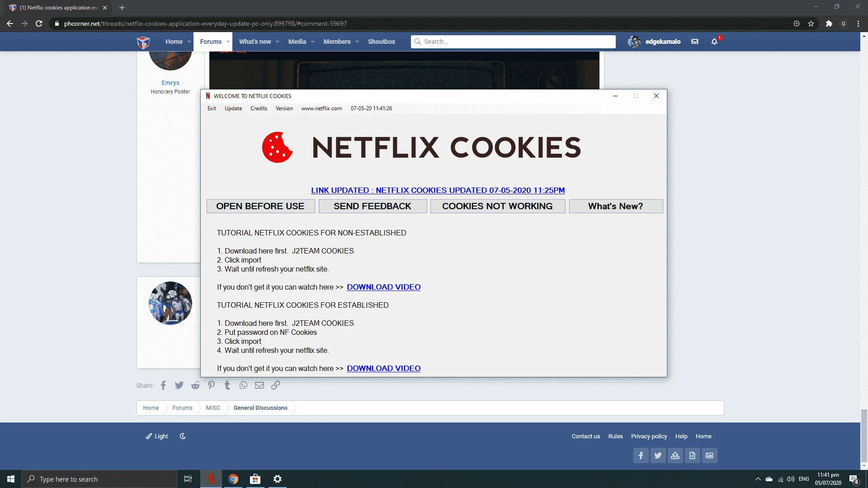Share thread via Facebook icon

pyautogui.click(x=163, y=385)
